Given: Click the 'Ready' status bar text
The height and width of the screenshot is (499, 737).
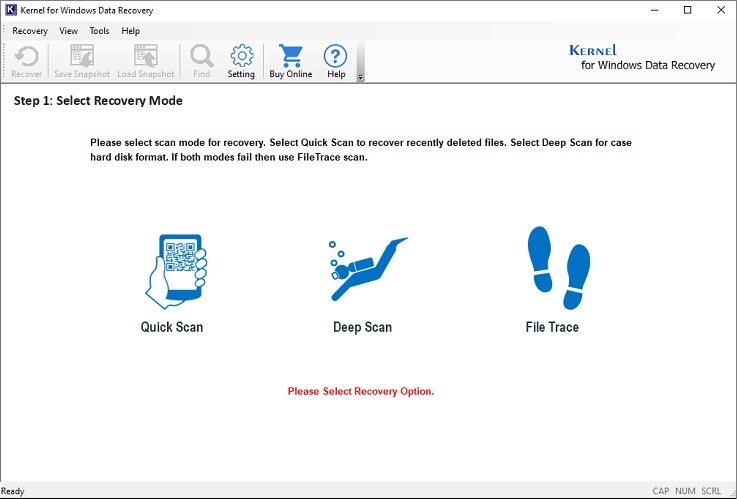Looking at the screenshot, I should [13, 491].
